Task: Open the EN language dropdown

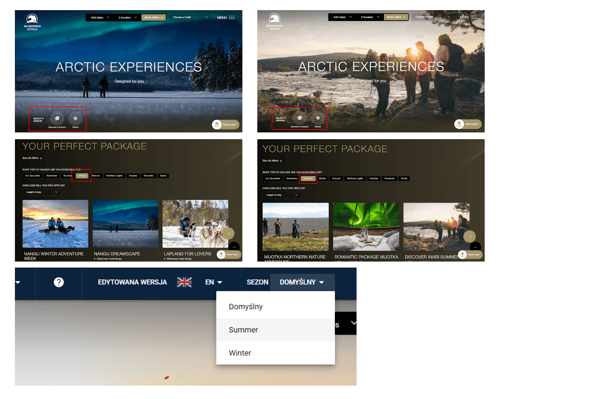Action: click(214, 282)
